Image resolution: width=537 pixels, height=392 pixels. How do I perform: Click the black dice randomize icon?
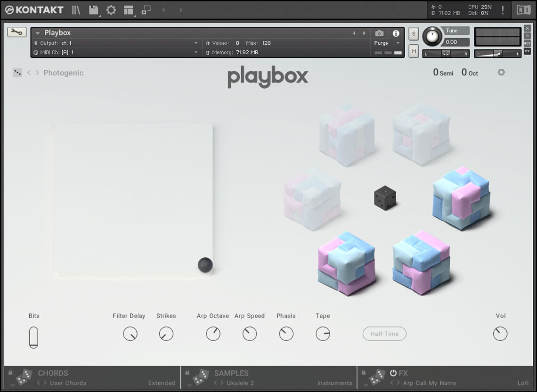pos(385,198)
